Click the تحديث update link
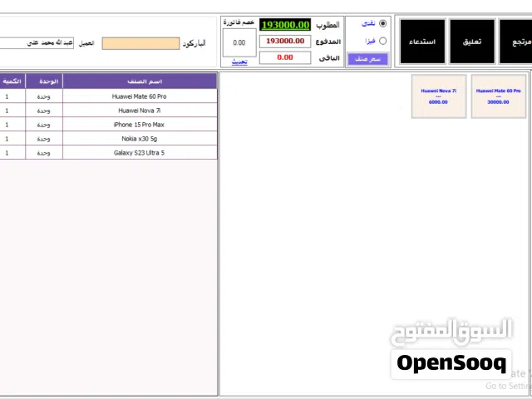This screenshot has width=532, height=399. tap(239, 62)
